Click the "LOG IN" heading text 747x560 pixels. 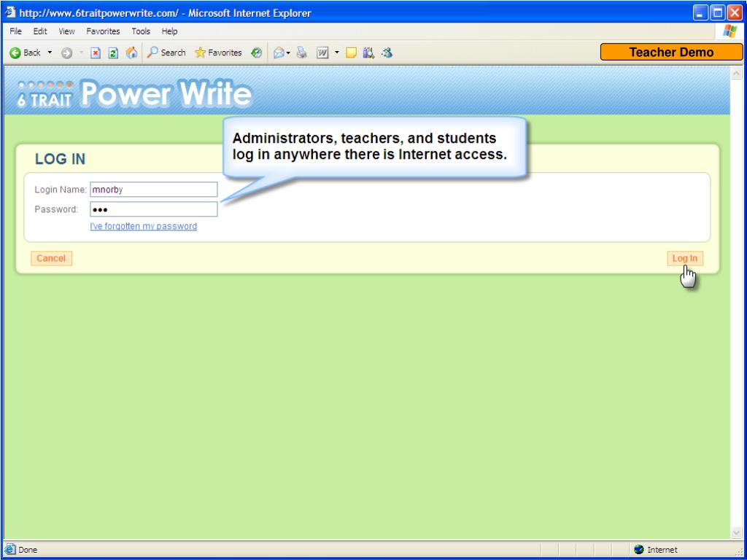point(60,159)
